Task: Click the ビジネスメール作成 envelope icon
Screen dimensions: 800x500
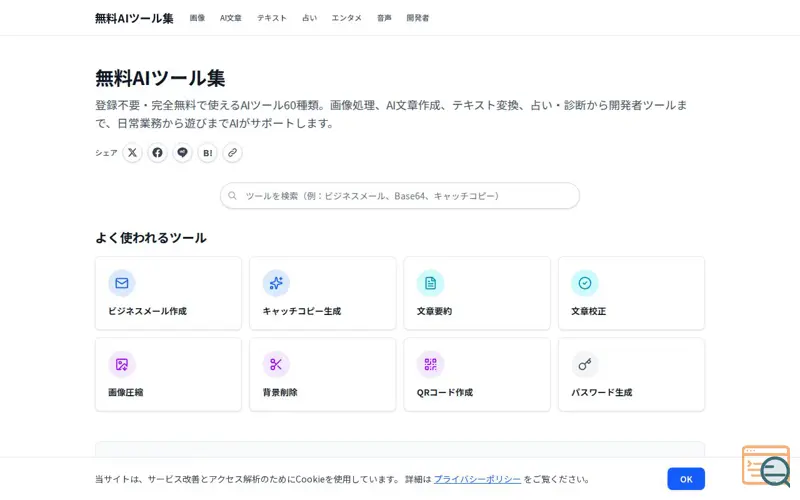Action: pyautogui.click(x=121, y=283)
